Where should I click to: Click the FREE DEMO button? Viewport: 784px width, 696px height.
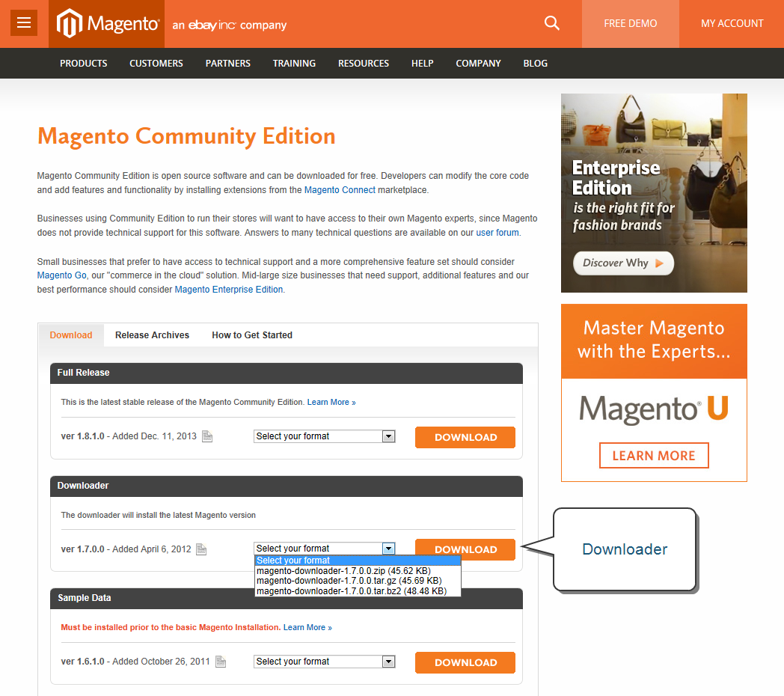(x=631, y=23)
